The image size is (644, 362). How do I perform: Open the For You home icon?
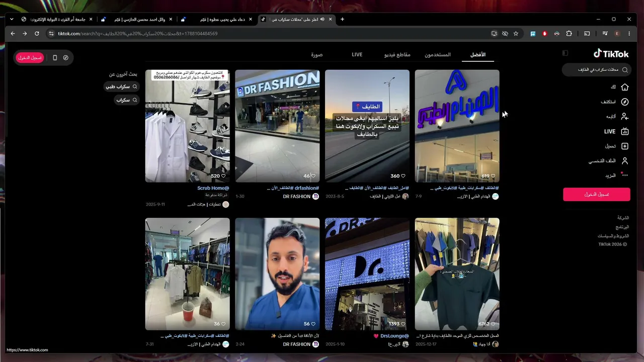coord(625,87)
